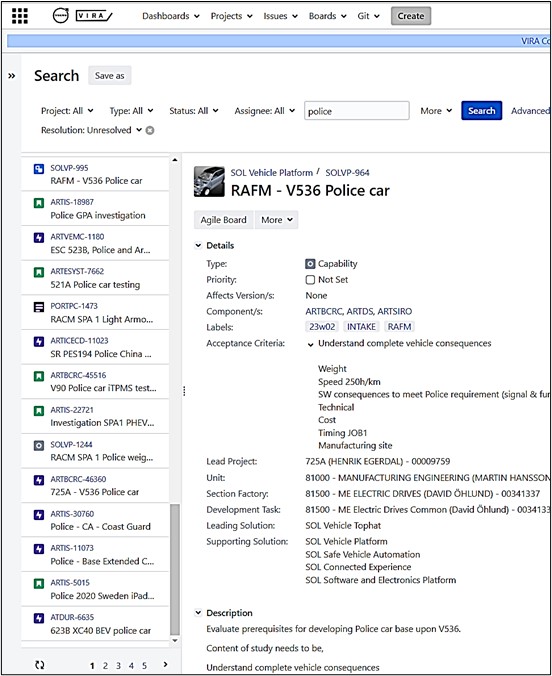Click the epic icon next to ARTBCRC-46360

pyautogui.click(x=39, y=480)
